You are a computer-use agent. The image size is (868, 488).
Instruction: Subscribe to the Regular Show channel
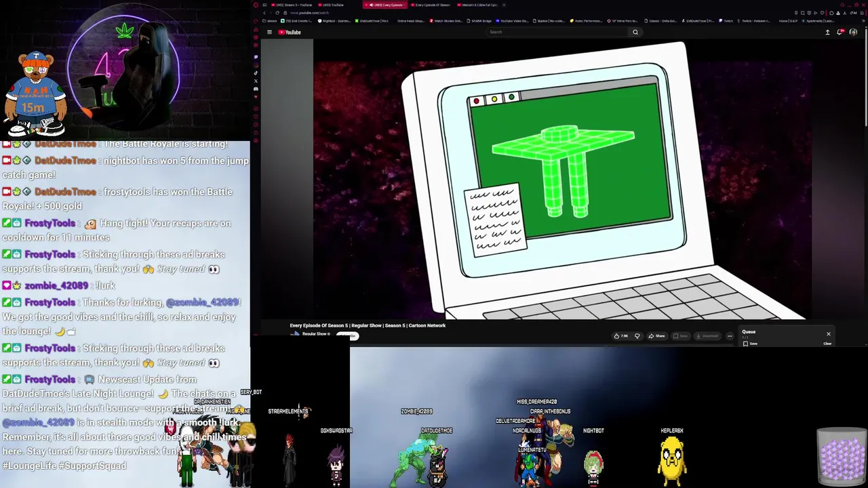coord(348,335)
